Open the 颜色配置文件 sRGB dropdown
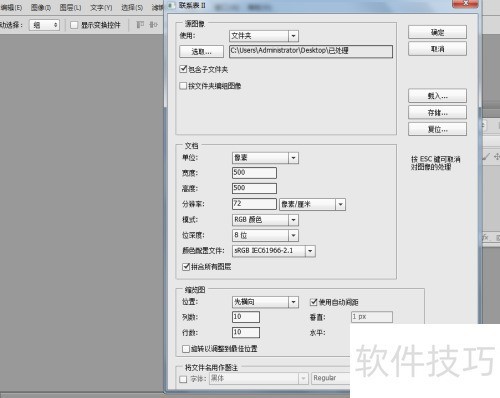 274,251
